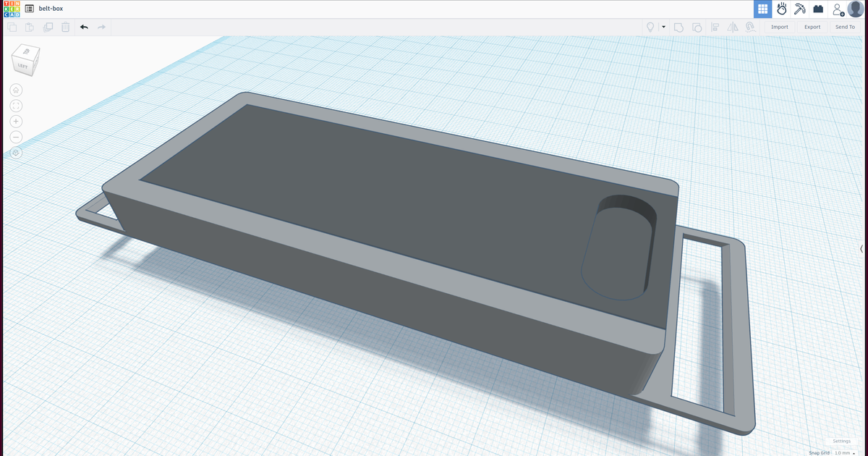This screenshot has width=868, height=456.
Task: Ungroup shapes with the Ungroup icon
Action: click(697, 27)
